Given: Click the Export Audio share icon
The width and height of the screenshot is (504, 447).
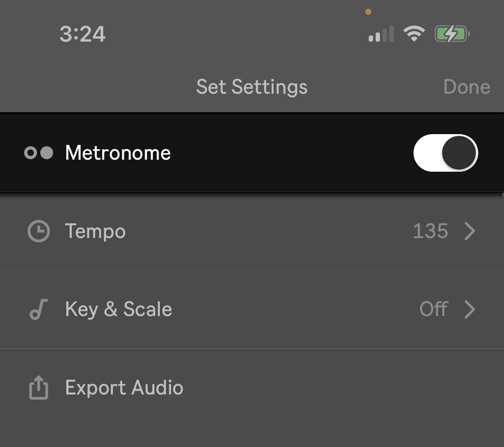Looking at the screenshot, I should tap(38, 388).
